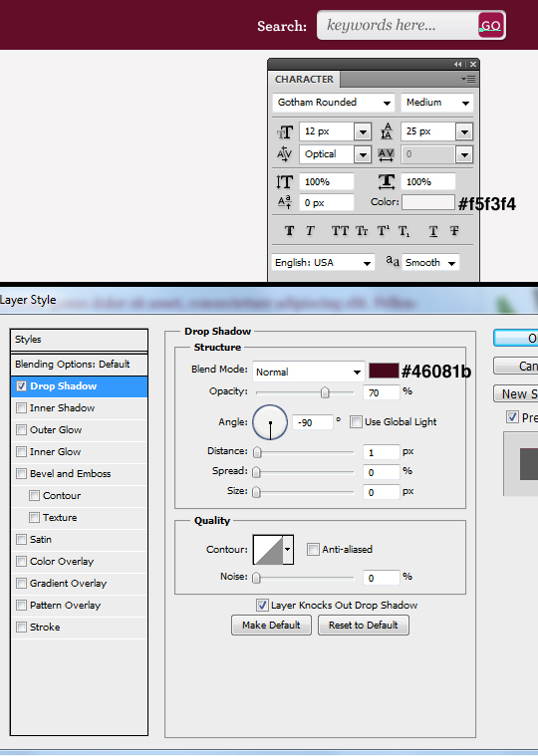The image size is (538, 756).
Task: Click the Opacity slider handle
Action: (325, 392)
